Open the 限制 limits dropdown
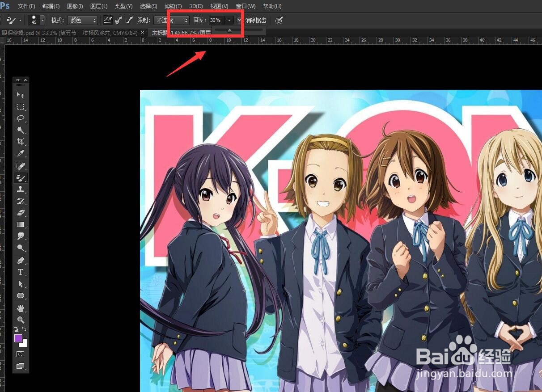This screenshot has height=392, width=542. click(x=172, y=20)
